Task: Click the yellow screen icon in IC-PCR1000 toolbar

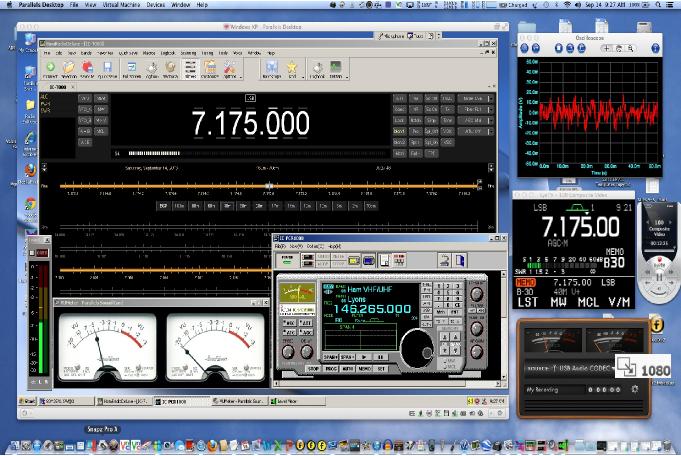Action: tap(354, 261)
